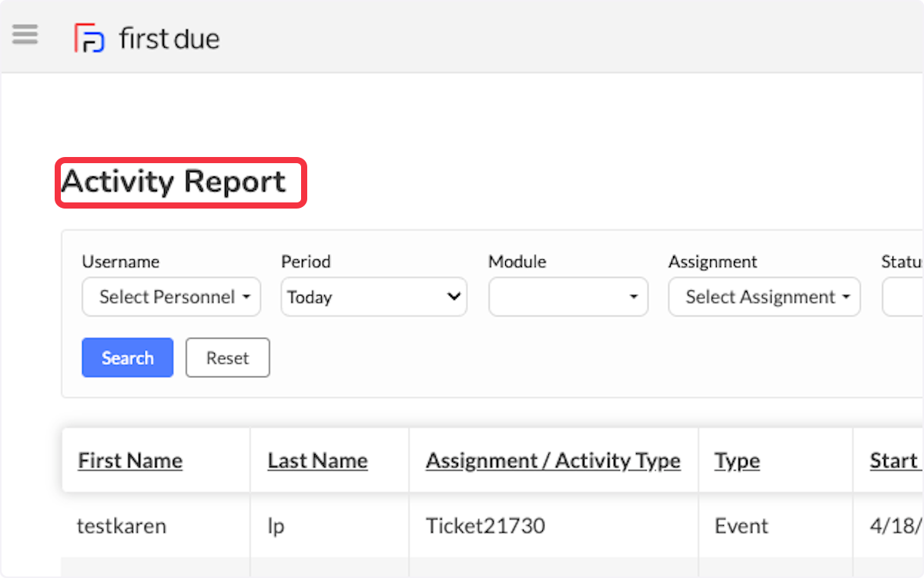Open the Select Assignment dropdown
Image resolution: width=924 pixels, height=578 pixels.
764,297
